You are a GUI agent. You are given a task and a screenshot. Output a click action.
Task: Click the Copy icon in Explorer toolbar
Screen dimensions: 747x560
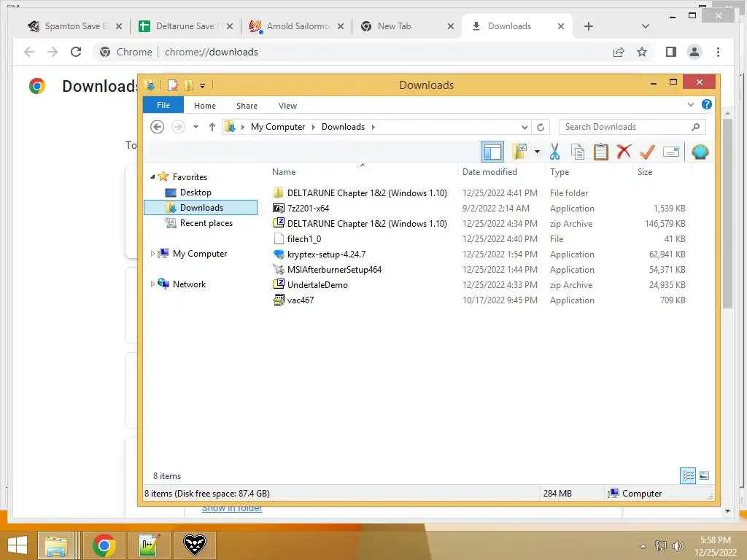tap(578, 152)
